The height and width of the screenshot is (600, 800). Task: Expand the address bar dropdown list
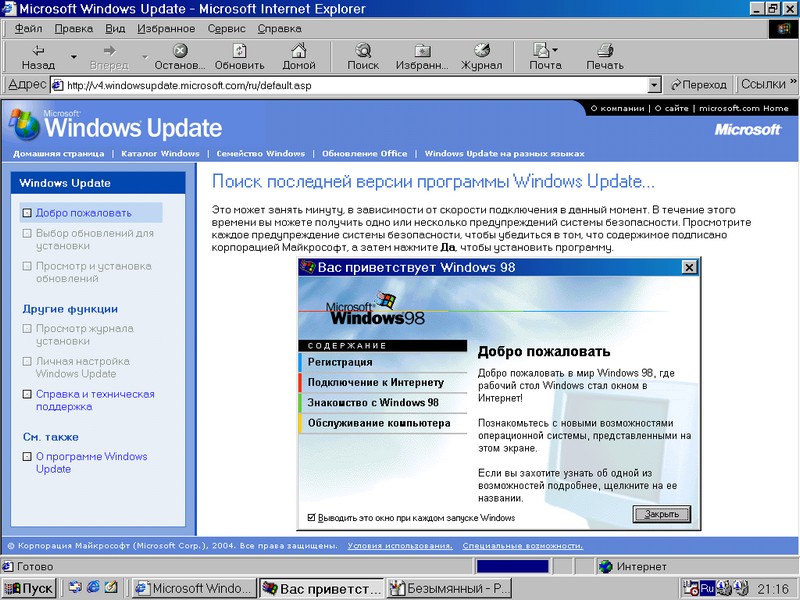click(x=654, y=85)
